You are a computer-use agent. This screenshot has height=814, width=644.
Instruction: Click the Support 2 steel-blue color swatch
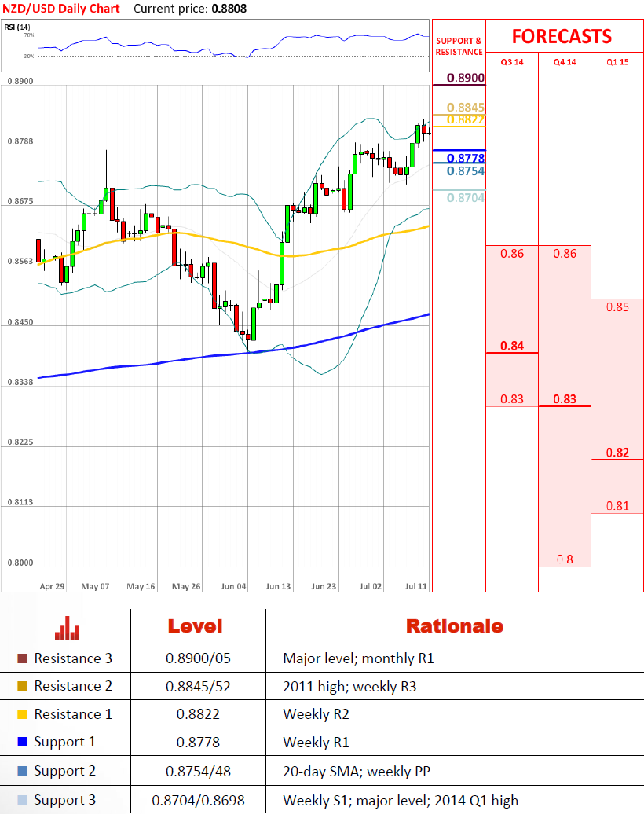pos(22,771)
